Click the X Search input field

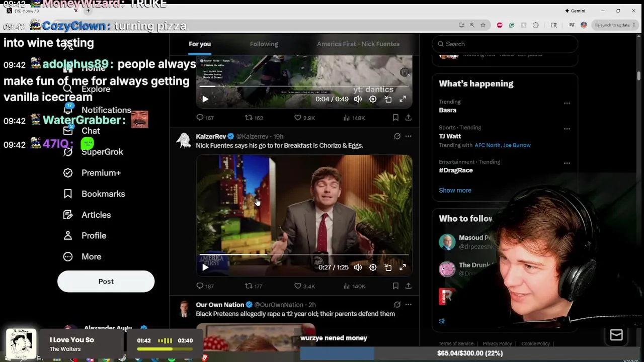[x=505, y=44]
